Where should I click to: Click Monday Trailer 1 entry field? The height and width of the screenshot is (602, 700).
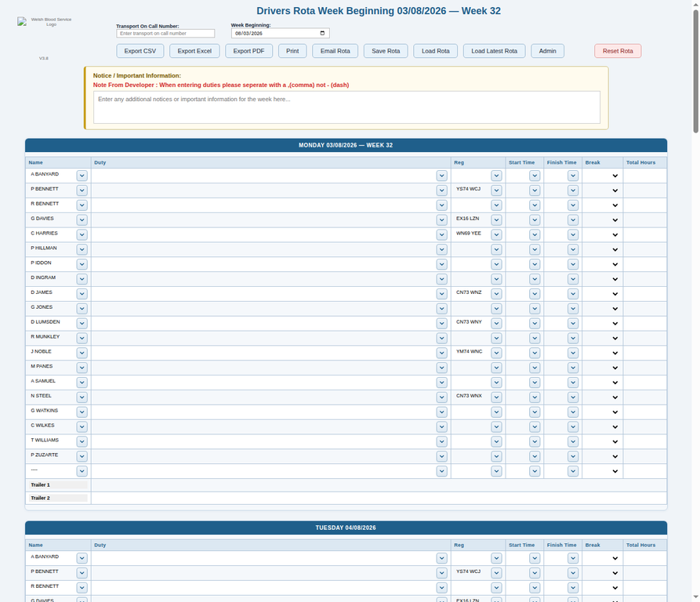[379, 485]
